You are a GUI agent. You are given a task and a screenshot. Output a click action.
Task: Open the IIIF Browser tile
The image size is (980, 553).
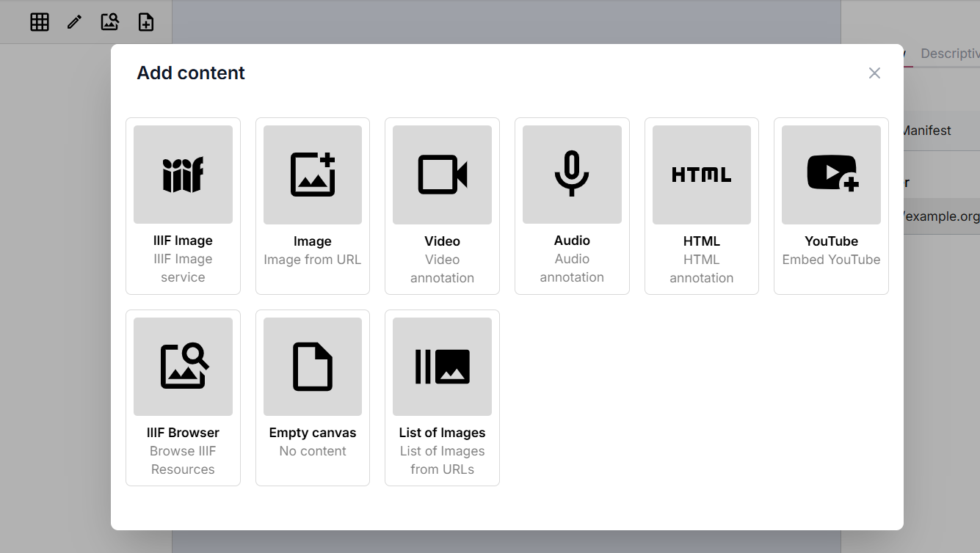(183, 396)
